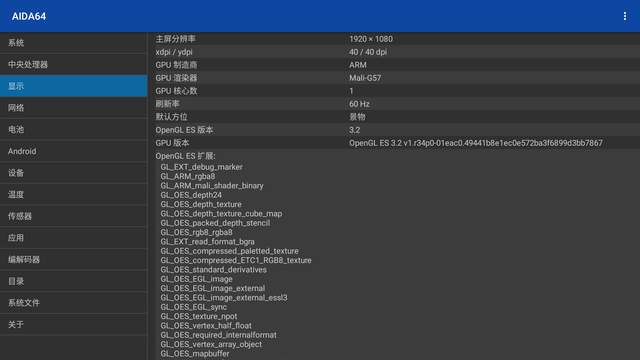640x360 pixels.
Task: Click GL_OES_EGL_image_external_essl3 entry
Action: pyautogui.click(x=224, y=298)
